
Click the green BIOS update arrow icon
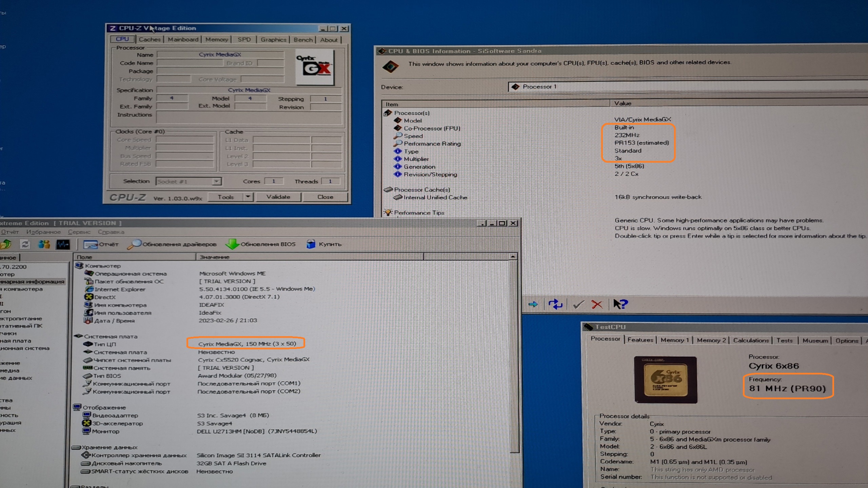point(232,244)
